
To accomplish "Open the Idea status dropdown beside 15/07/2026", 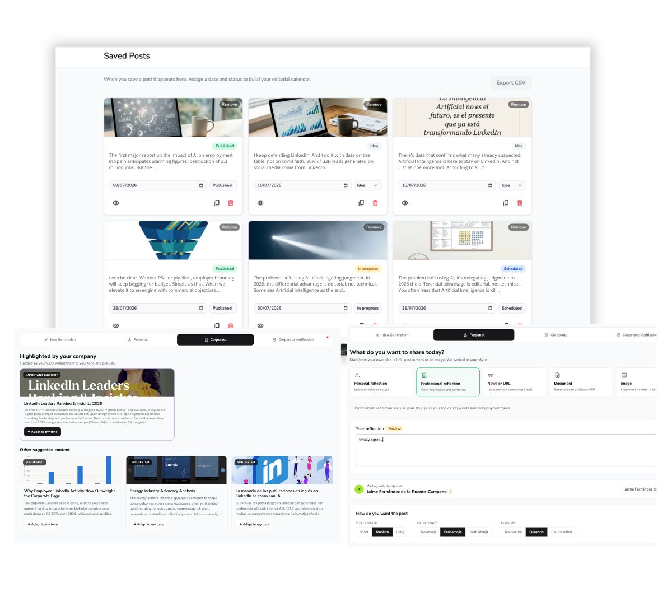I will 512,185.
